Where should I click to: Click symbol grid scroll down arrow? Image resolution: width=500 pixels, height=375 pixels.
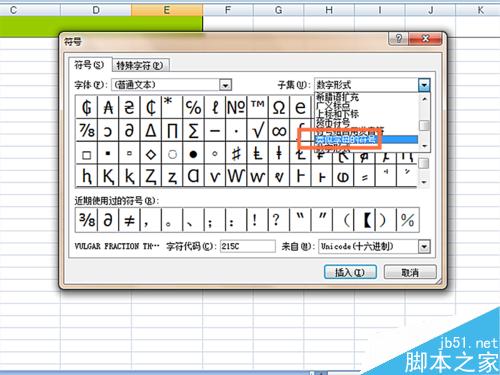pyautogui.click(x=424, y=182)
